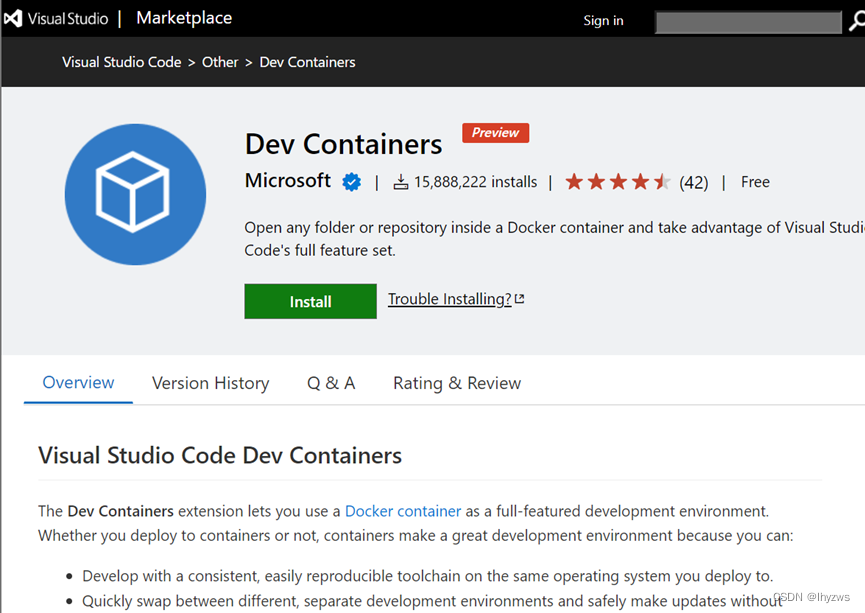Open the Microsoft publisher link
865x613 pixels.
(287, 180)
